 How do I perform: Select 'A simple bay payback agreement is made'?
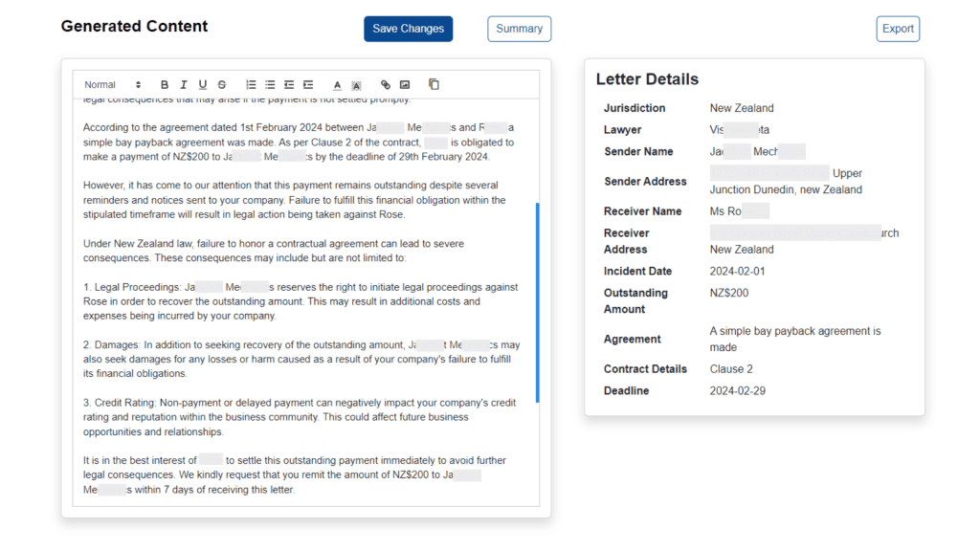[795, 340]
